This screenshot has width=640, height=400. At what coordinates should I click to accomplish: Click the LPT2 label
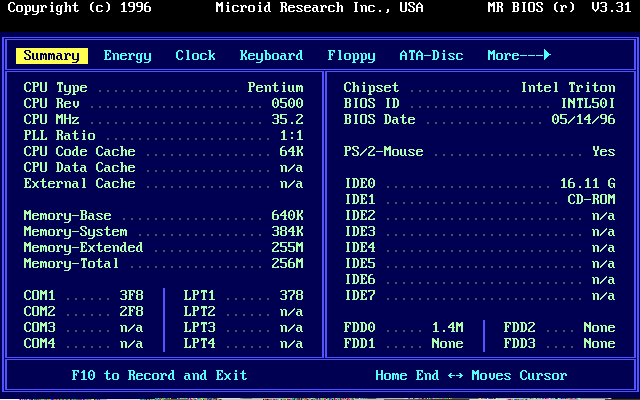200,311
